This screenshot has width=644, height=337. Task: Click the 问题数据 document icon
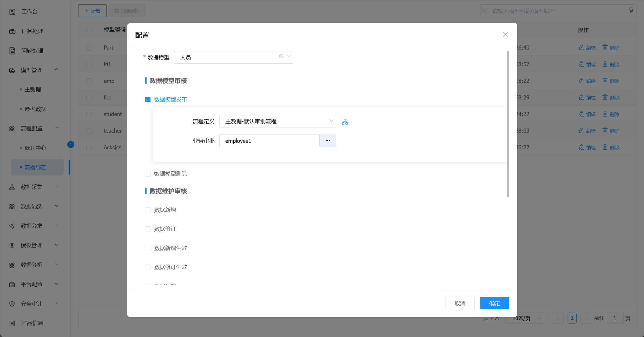pyautogui.click(x=12, y=51)
